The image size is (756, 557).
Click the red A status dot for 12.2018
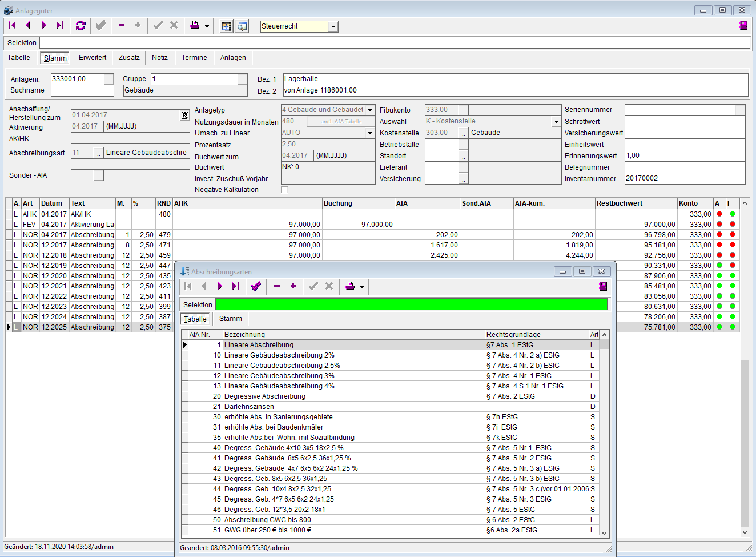pyautogui.click(x=719, y=255)
